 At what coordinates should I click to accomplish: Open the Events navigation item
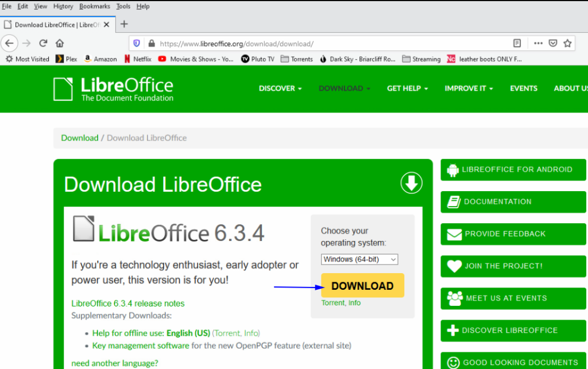[x=524, y=88]
